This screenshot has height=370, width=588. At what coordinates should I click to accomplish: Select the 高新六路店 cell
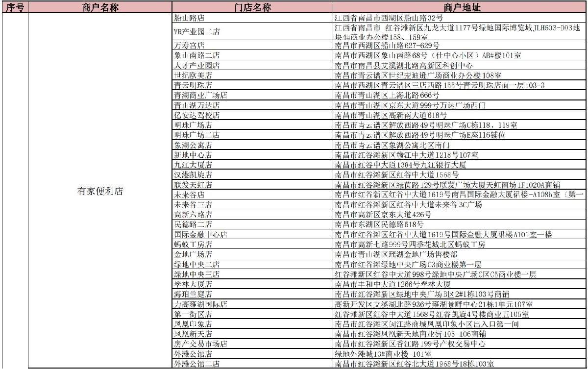[x=252, y=215]
